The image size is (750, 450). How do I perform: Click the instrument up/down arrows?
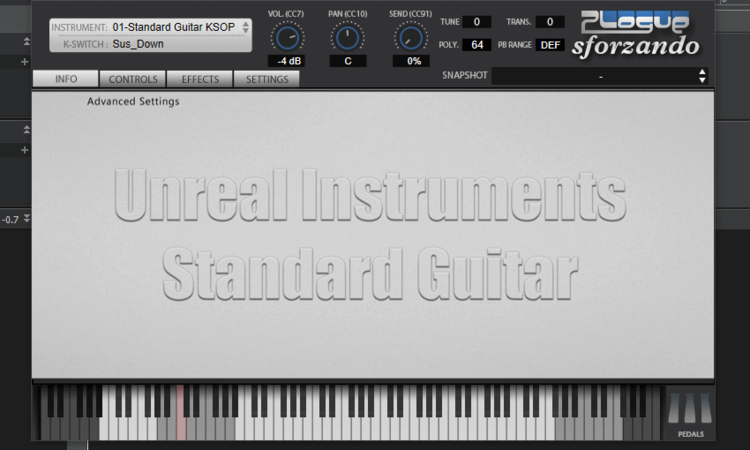point(245,27)
